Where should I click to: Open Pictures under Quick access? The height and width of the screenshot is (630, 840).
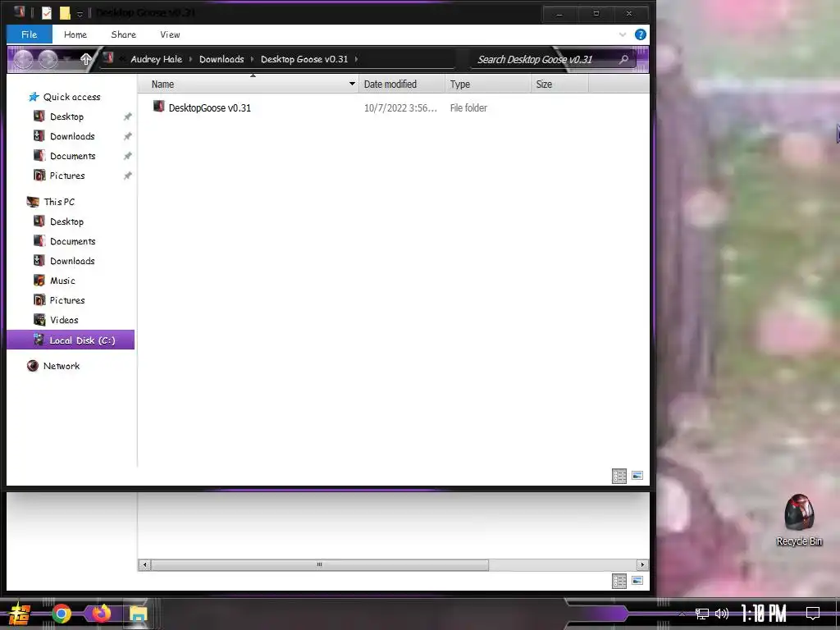[x=67, y=176]
